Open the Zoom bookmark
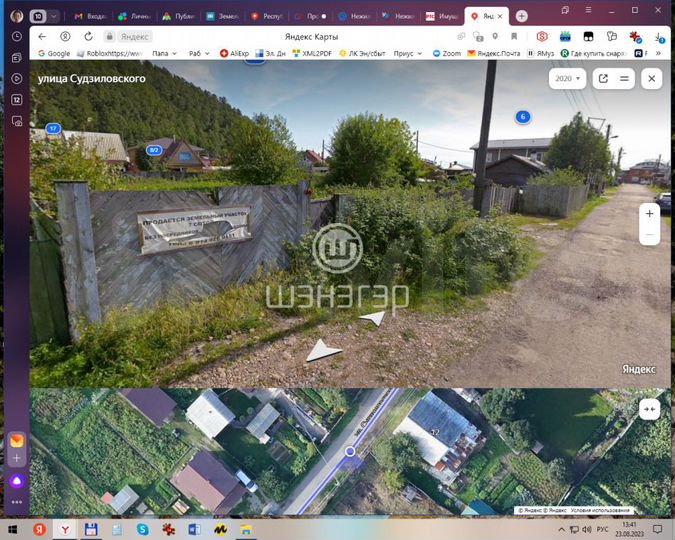 pyautogui.click(x=447, y=53)
